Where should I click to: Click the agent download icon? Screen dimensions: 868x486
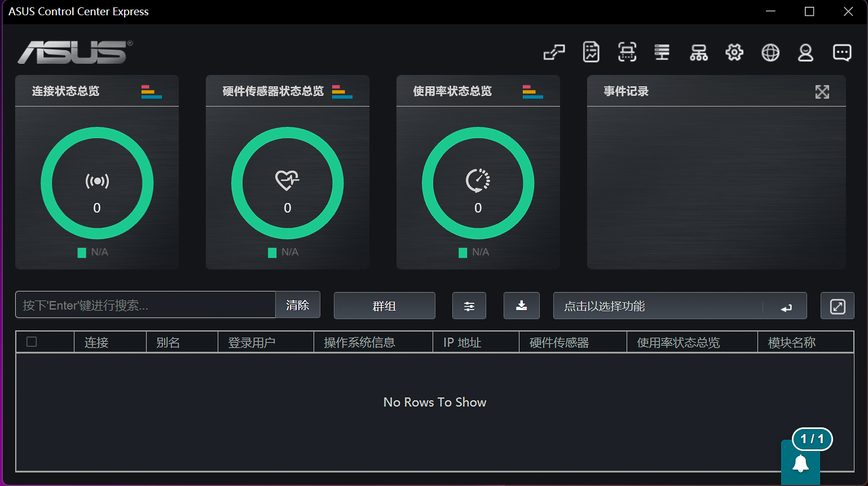pos(521,306)
